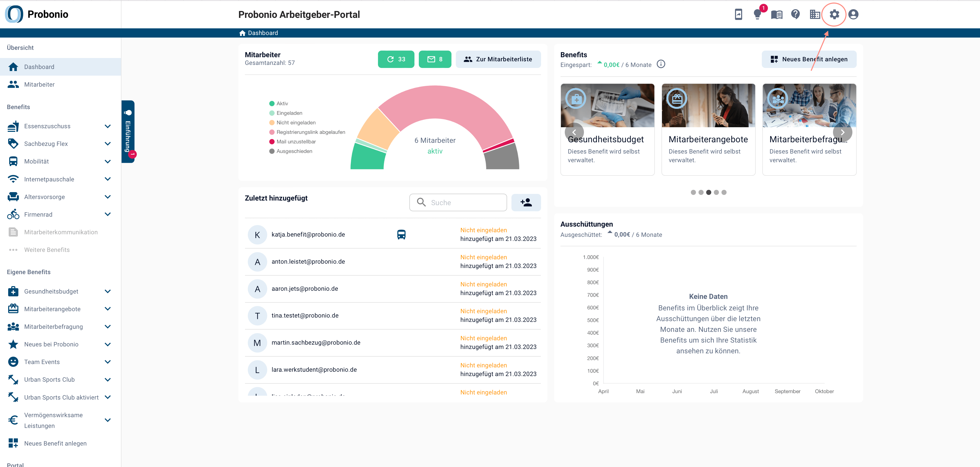Expand the Altersvorsorge chevron
The width and height of the screenshot is (980, 467).
(108, 197)
